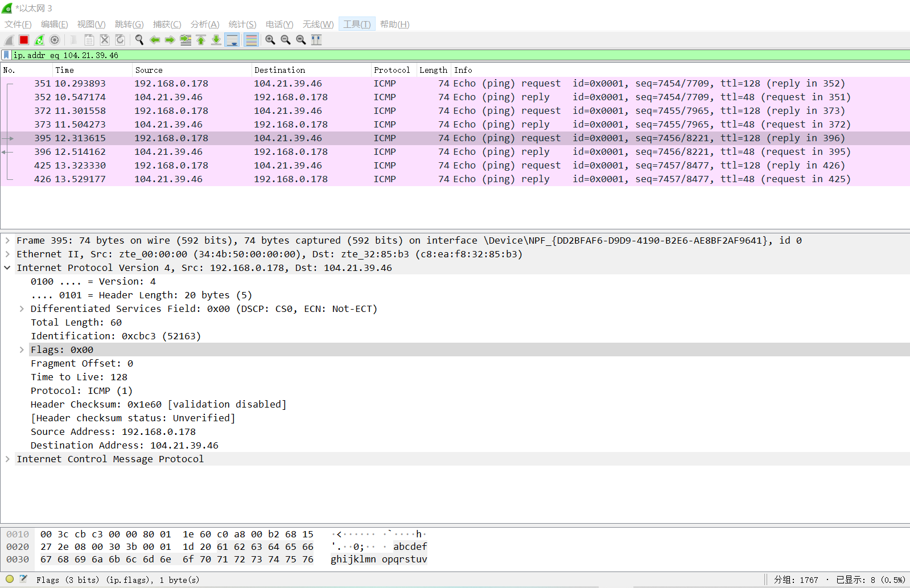910x588 pixels.
Task: Open the 视图(V) menu
Action: tap(92, 24)
